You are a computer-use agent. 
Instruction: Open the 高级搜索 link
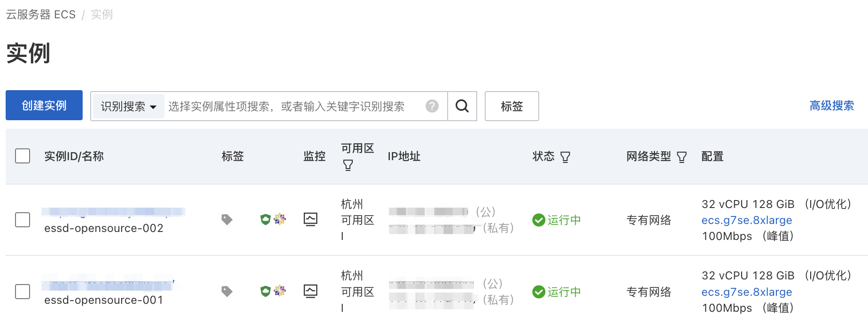(831, 106)
